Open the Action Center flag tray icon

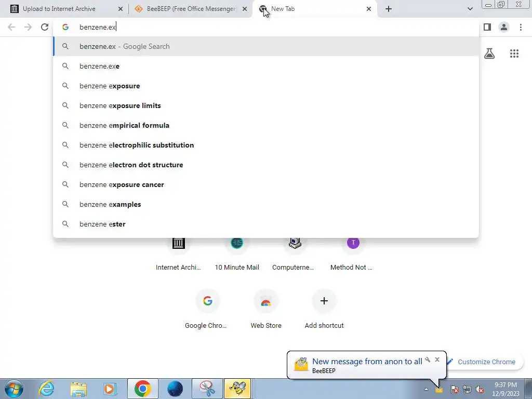coord(455,389)
